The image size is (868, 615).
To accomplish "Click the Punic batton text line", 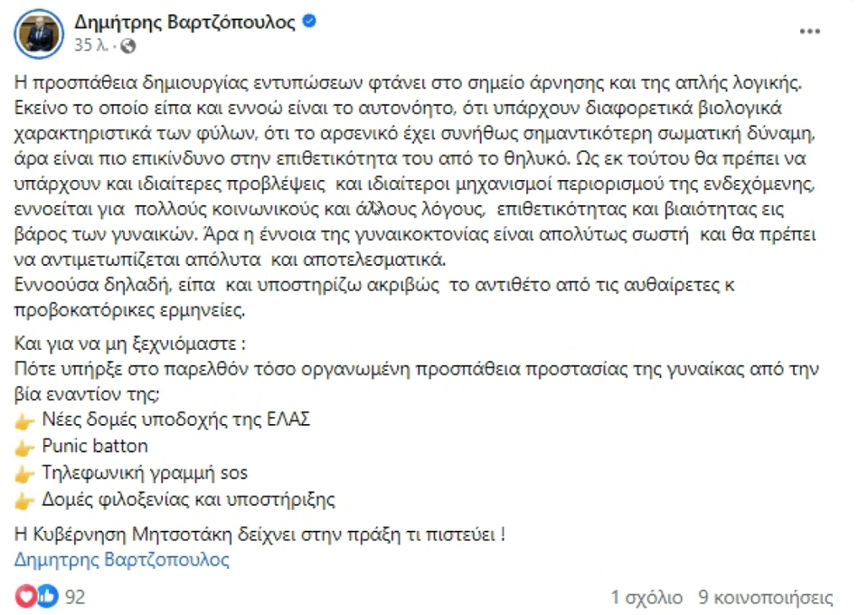I will [x=95, y=446].
